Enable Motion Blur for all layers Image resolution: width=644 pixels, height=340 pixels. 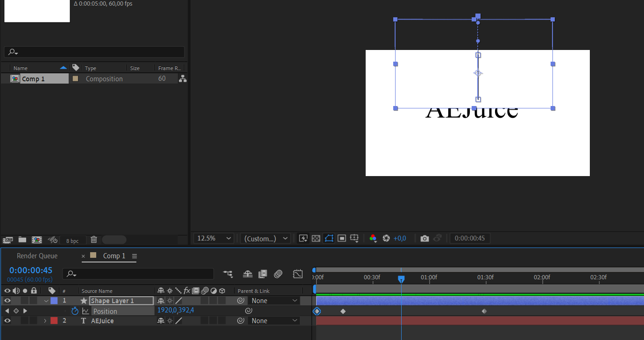point(278,274)
